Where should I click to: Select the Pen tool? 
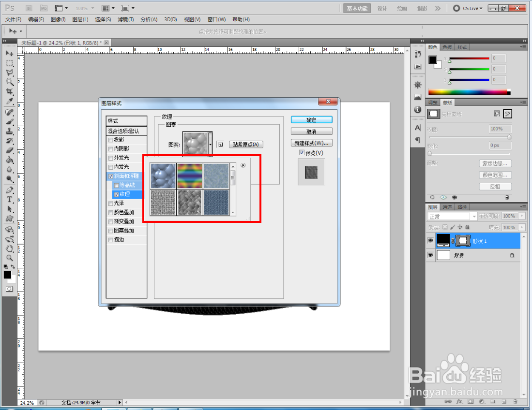(x=10, y=190)
